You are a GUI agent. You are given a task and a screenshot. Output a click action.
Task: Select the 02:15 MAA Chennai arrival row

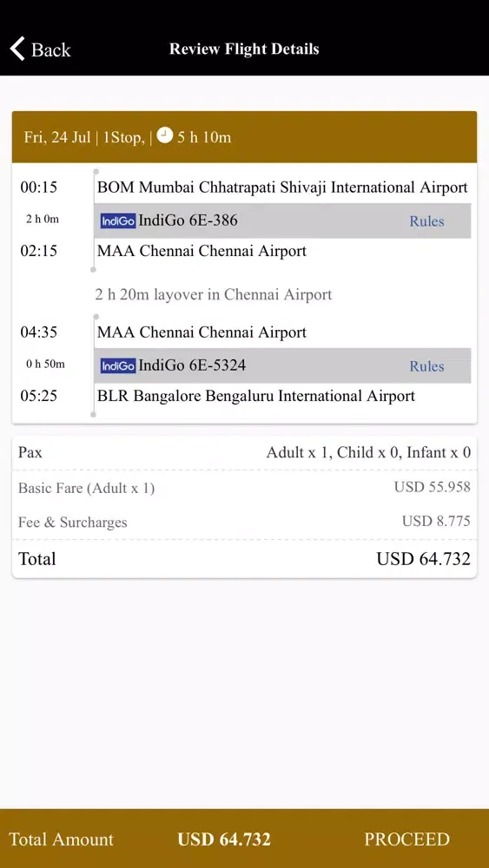click(244, 251)
